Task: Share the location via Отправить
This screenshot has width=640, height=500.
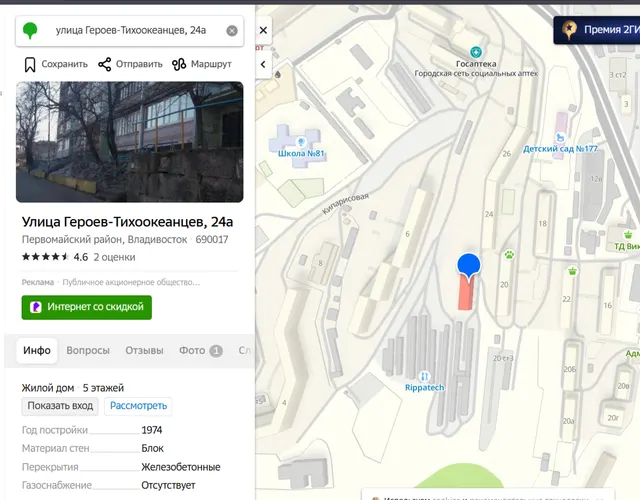Action: point(130,64)
